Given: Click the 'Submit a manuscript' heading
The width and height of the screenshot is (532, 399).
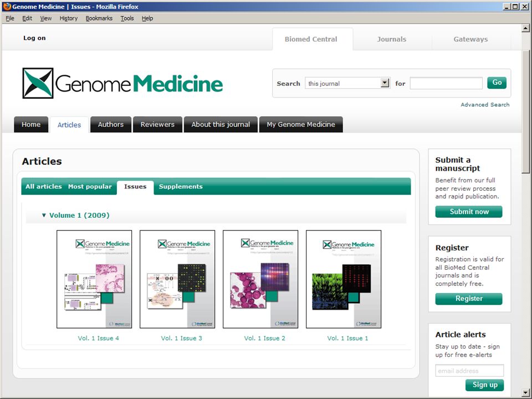Looking at the screenshot, I should point(457,164).
